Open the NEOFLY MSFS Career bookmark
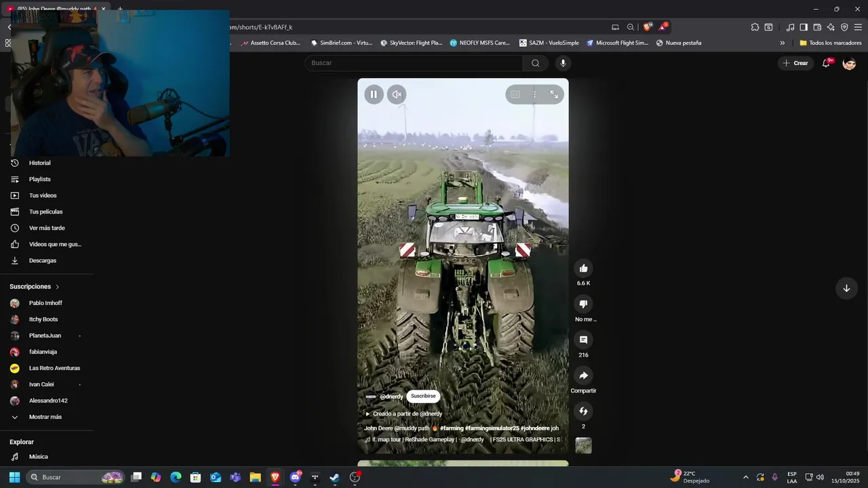868x488 pixels. point(479,43)
